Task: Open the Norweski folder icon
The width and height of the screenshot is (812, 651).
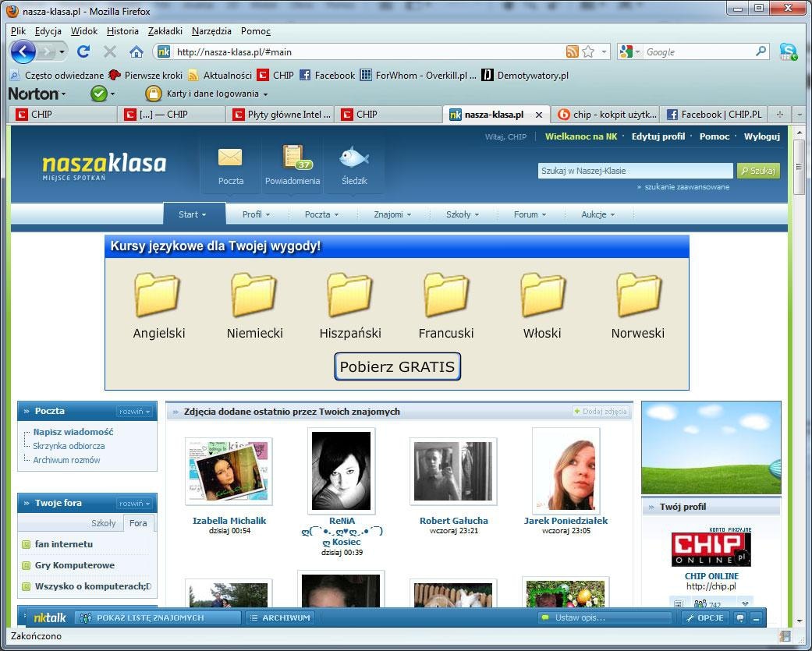Action: pyautogui.click(x=639, y=295)
